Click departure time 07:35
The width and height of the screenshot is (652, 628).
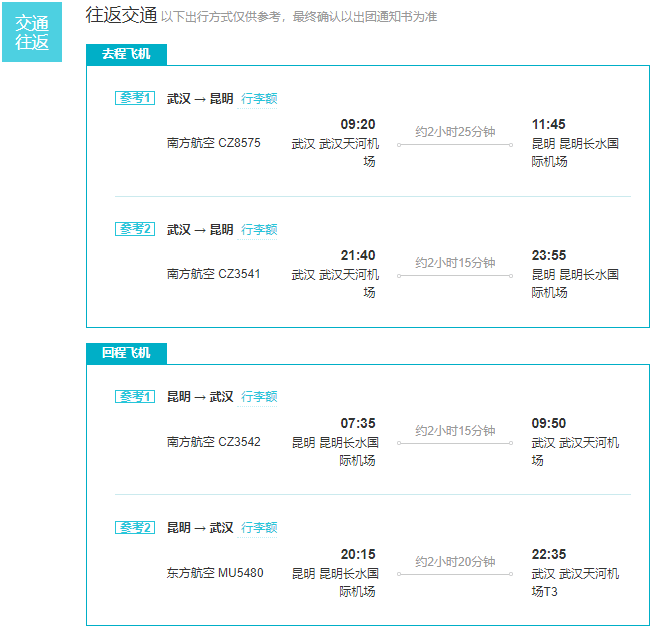(358, 423)
